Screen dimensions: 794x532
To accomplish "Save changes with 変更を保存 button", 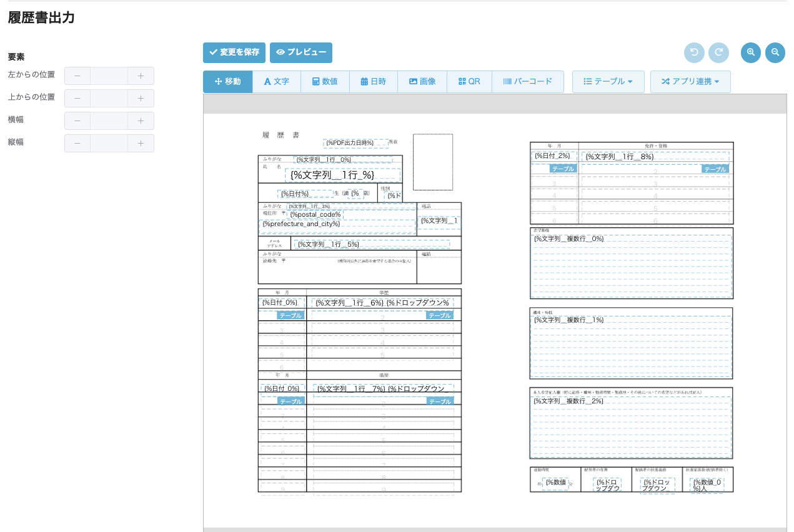I will [234, 53].
